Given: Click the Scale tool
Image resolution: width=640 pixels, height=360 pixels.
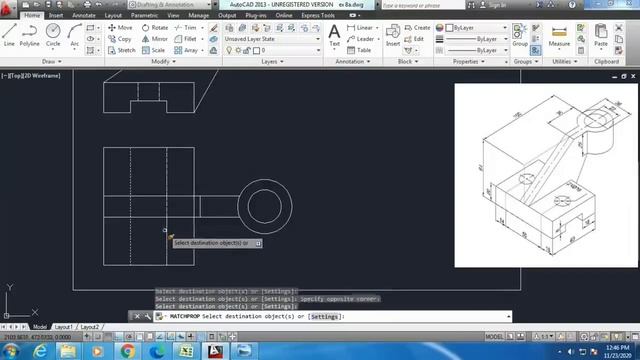Looking at the screenshot, I should coord(153,50).
